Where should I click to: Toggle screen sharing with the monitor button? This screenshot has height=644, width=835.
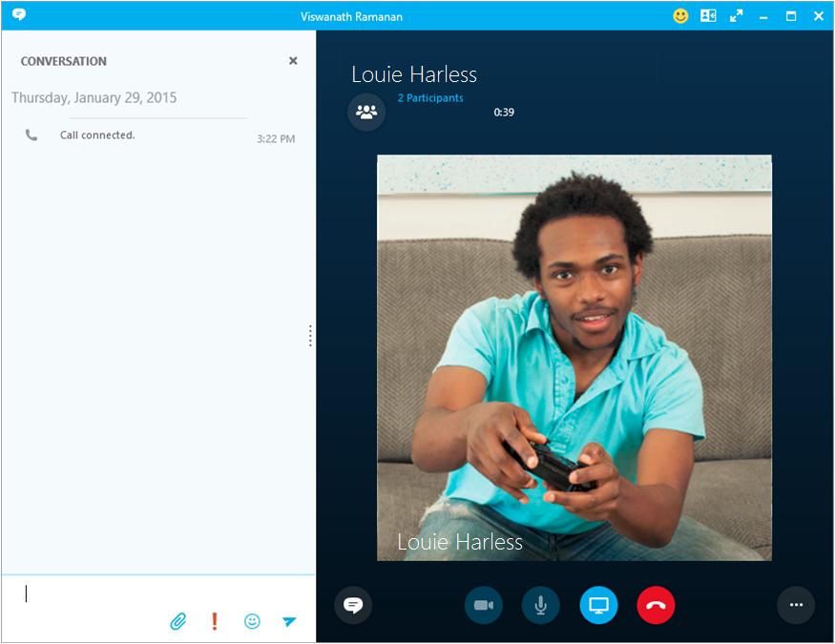tap(598, 605)
